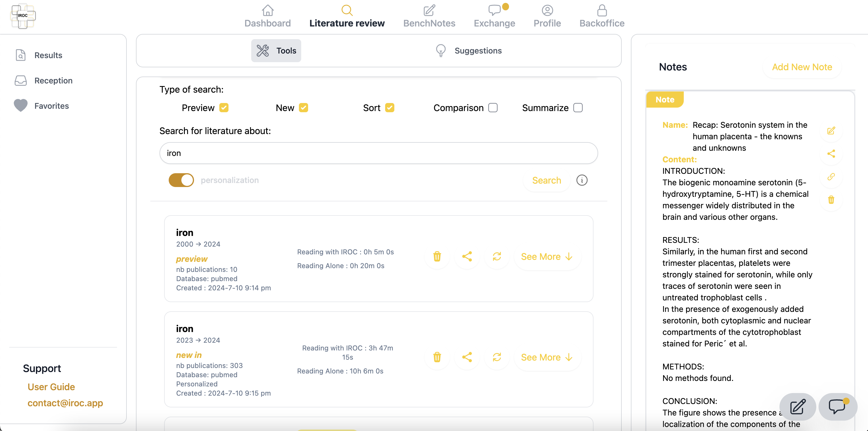Go to Favorites in the sidebar

pos(51,106)
